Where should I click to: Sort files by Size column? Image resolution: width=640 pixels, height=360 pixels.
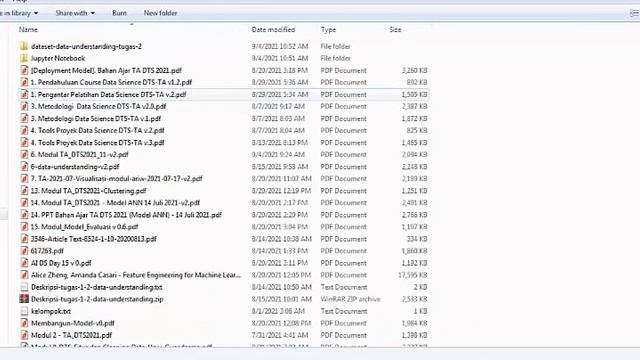[x=395, y=29]
